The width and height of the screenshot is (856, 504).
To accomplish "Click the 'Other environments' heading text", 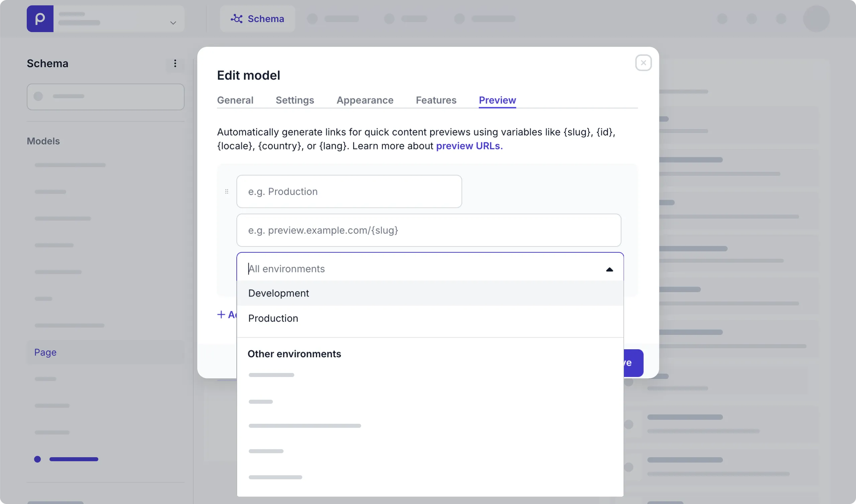I will pos(294,354).
